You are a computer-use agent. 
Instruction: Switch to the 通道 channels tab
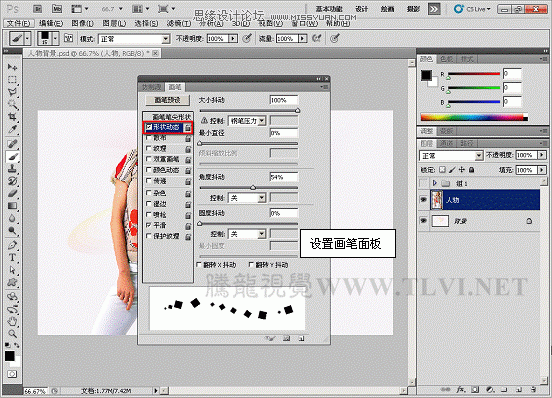click(447, 143)
